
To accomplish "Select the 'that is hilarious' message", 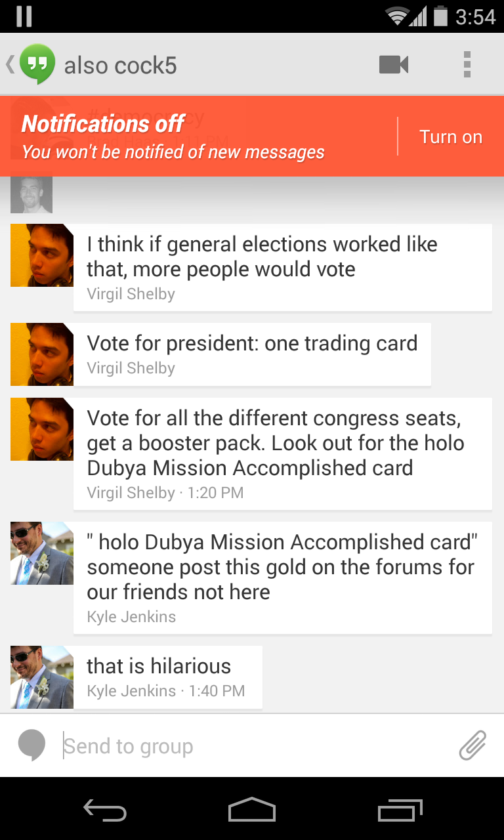I will (167, 677).
